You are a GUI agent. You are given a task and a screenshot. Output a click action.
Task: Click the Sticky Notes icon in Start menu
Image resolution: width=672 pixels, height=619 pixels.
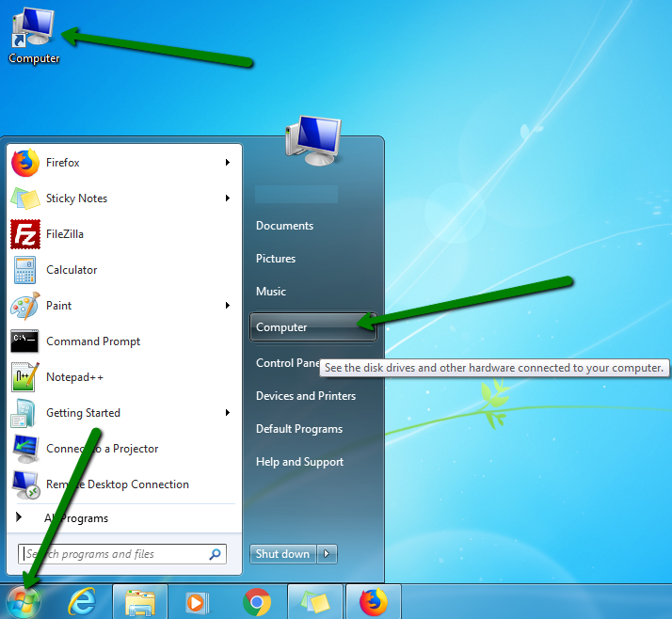(x=25, y=198)
